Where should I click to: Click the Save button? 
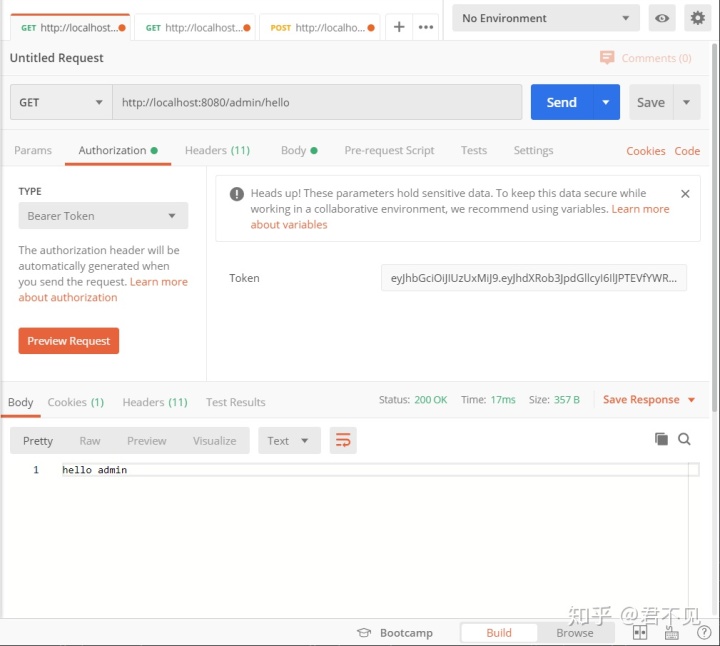(x=651, y=102)
